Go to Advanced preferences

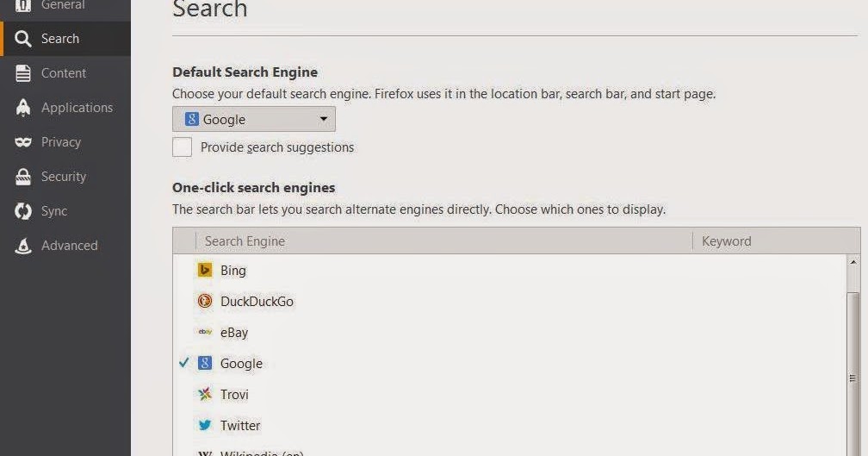pyautogui.click(x=69, y=246)
